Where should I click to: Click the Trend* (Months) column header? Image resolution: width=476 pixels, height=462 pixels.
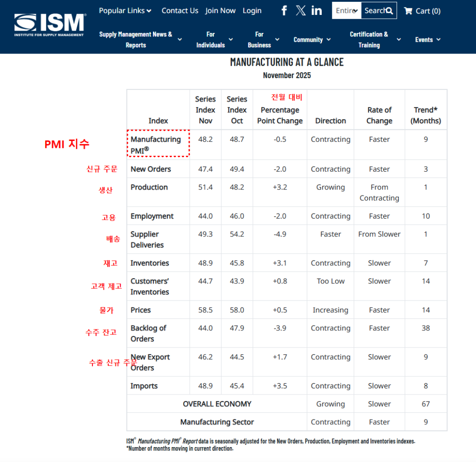tap(425, 115)
